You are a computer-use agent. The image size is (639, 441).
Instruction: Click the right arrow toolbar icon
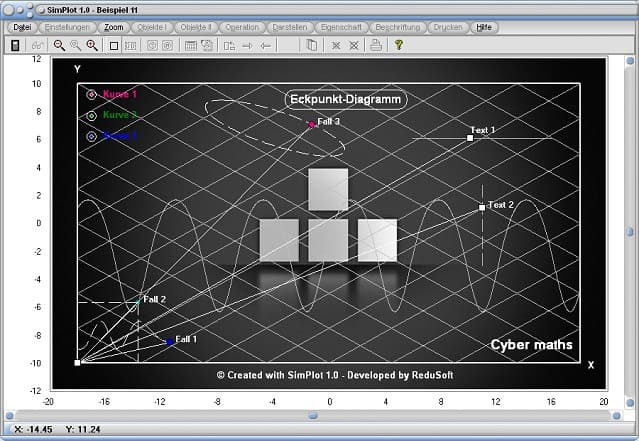(247, 46)
